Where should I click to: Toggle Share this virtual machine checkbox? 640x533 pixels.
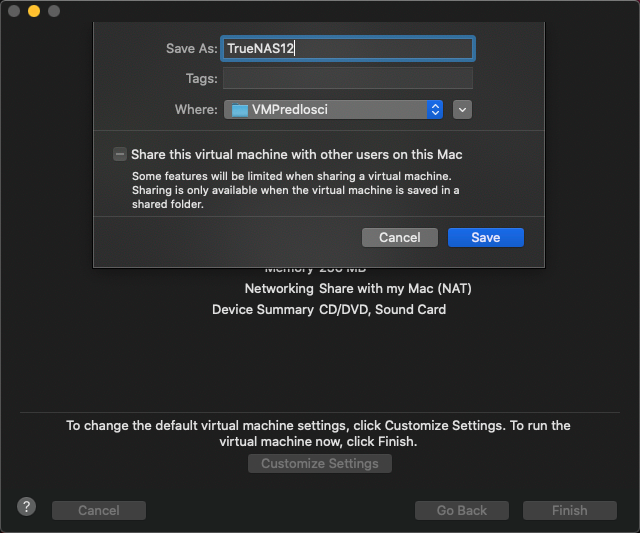[120, 154]
